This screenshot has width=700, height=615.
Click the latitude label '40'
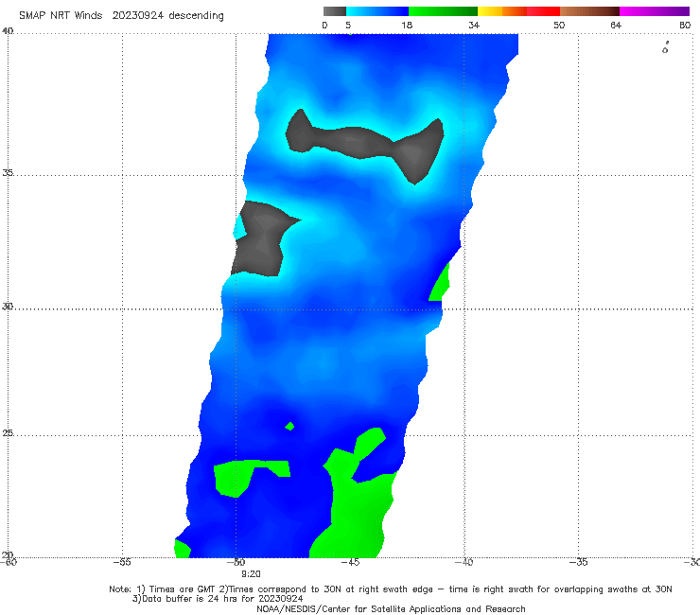8,31
